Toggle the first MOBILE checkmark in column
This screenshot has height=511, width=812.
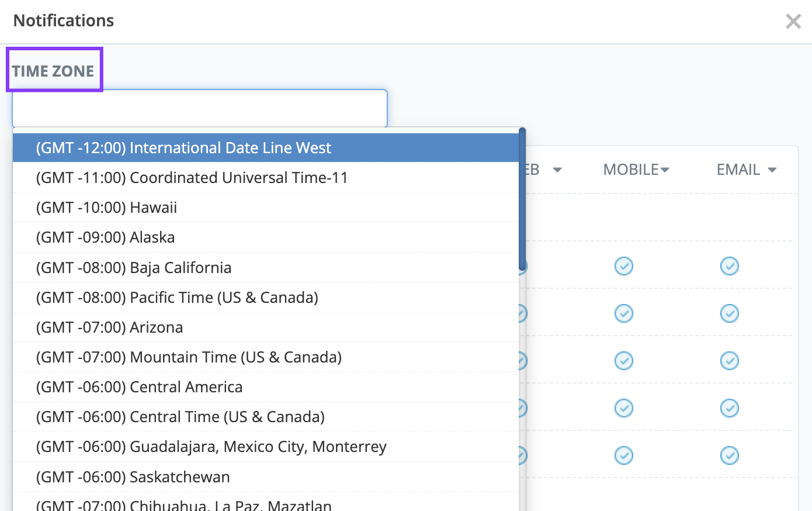624,266
